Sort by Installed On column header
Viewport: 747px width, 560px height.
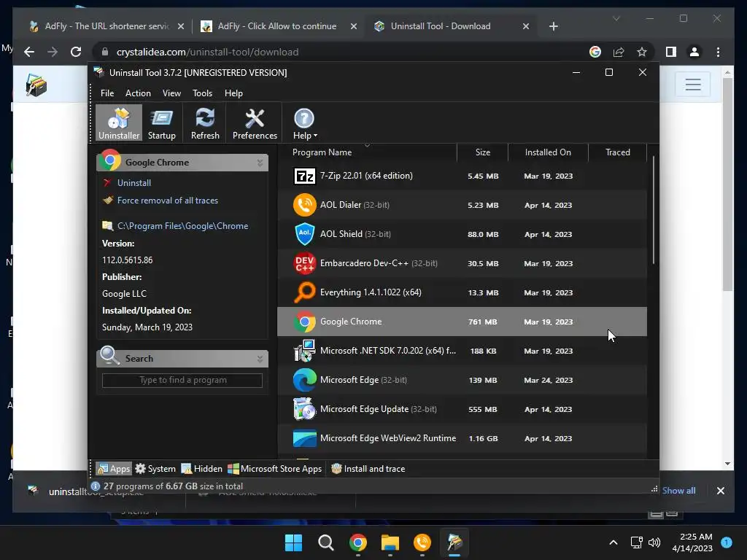coord(548,152)
